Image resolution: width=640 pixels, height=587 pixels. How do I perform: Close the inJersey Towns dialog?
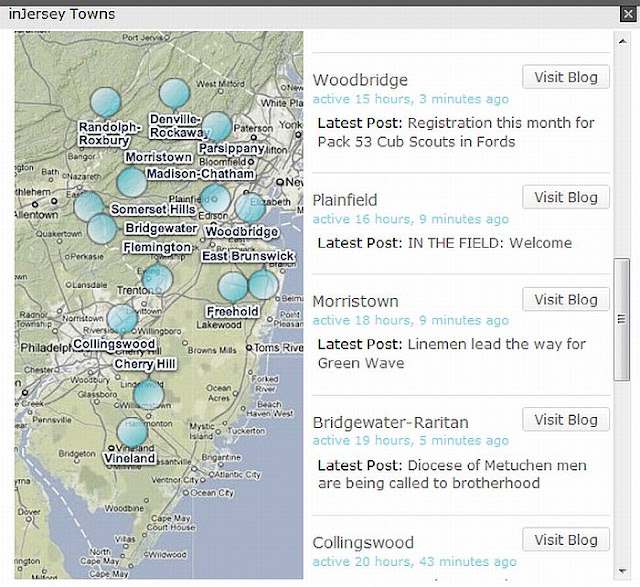point(628,14)
